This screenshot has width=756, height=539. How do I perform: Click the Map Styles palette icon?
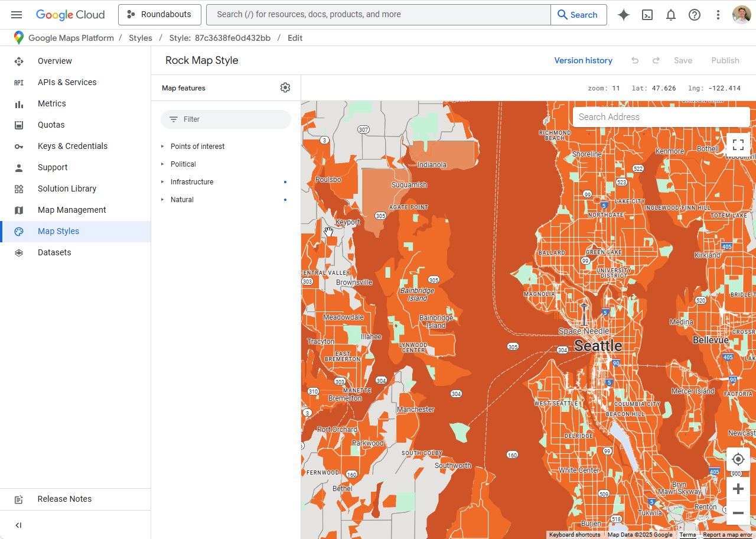click(x=19, y=231)
